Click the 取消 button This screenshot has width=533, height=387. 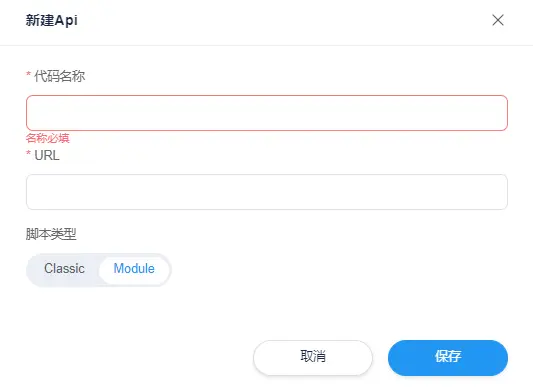point(313,357)
